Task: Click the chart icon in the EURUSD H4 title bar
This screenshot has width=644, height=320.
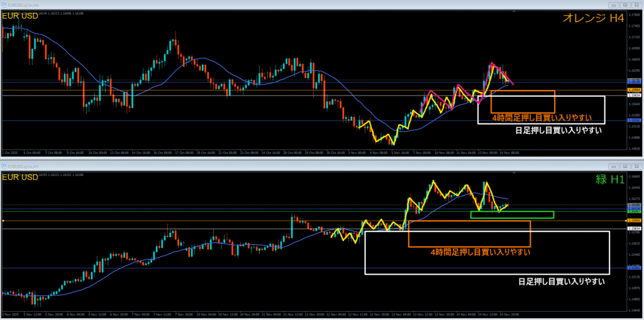Action: (x=4, y=5)
